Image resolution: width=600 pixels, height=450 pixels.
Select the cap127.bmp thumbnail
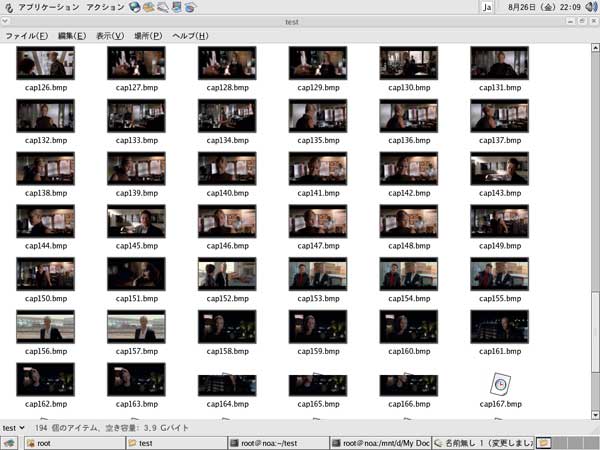pyautogui.click(x=136, y=63)
